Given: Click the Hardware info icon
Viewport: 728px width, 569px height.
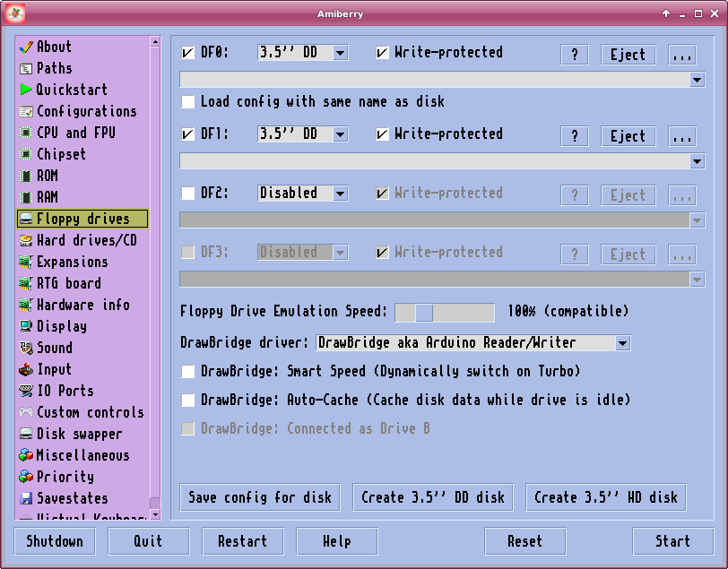Looking at the screenshot, I should click(x=26, y=305).
